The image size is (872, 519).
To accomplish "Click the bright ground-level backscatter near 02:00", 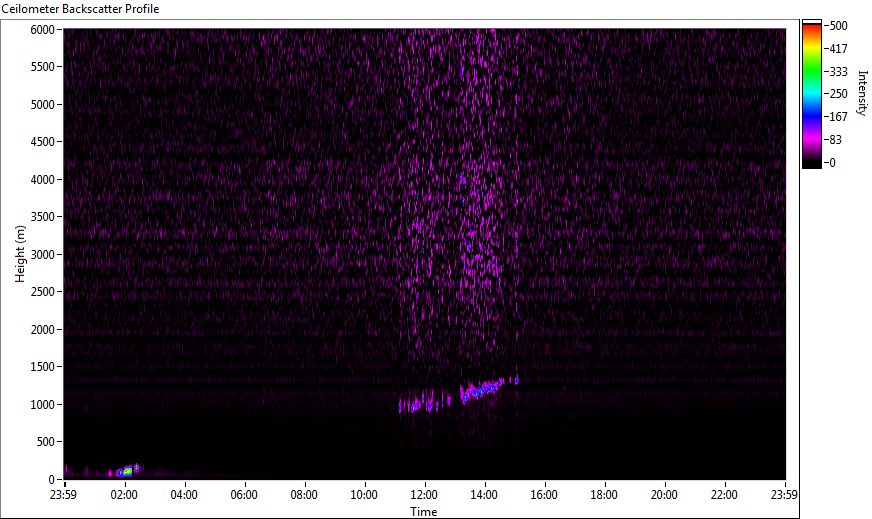I will pos(127,471).
